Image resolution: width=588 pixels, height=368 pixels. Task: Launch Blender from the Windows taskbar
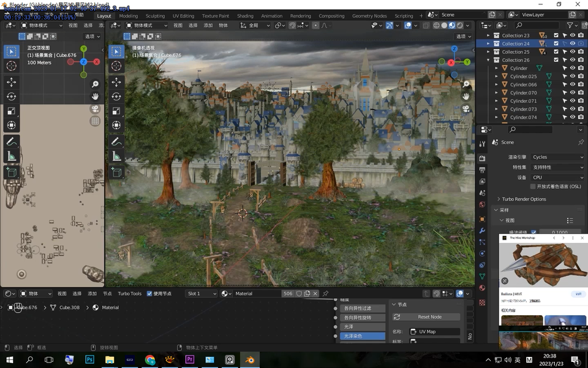click(x=249, y=360)
